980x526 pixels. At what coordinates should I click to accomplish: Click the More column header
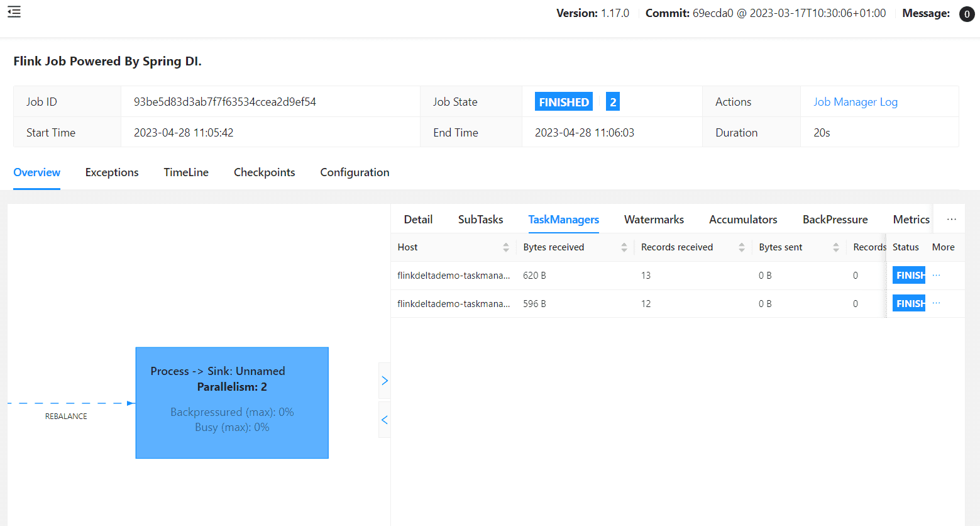click(944, 247)
